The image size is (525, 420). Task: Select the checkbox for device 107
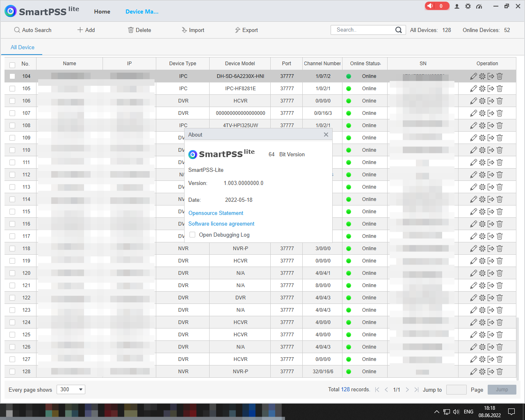(x=12, y=113)
